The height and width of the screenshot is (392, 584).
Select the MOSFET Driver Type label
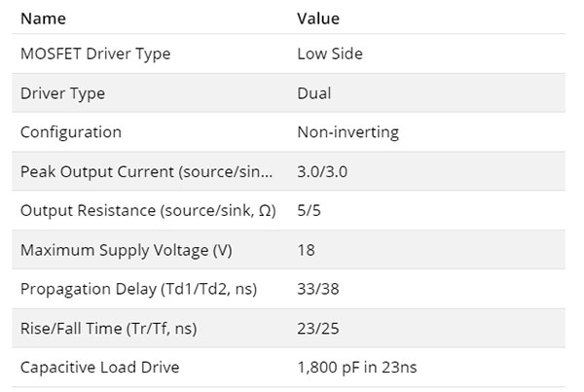[x=95, y=54]
